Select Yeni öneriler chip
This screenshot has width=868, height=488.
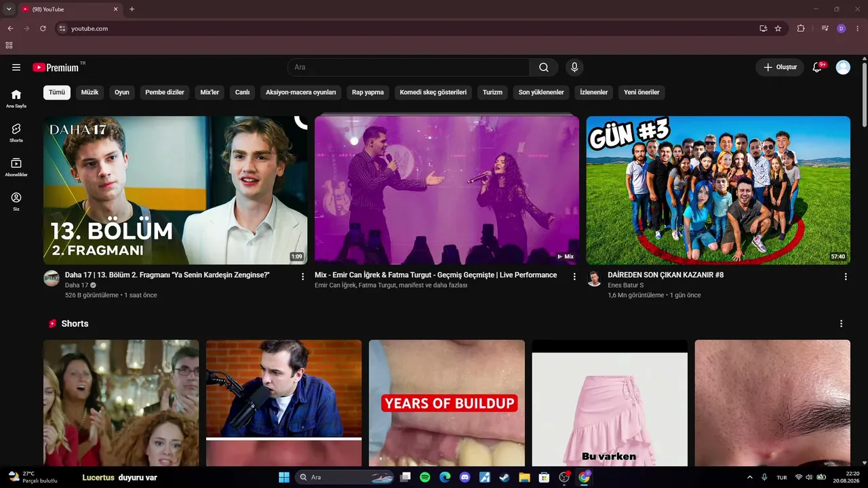click(642, 92)
